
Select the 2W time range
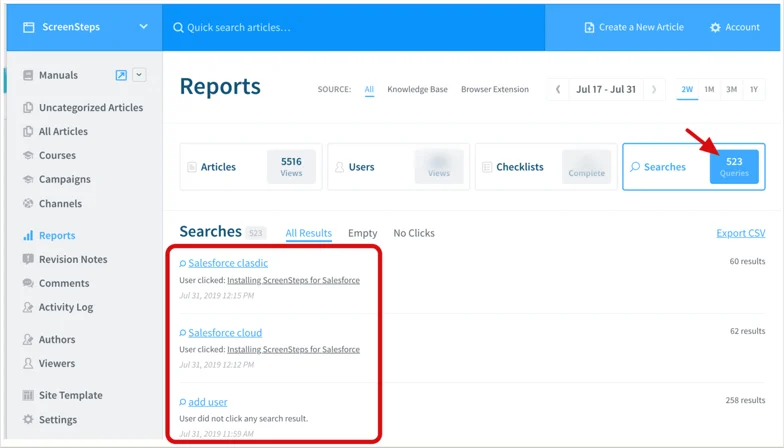tap(687, 90)
